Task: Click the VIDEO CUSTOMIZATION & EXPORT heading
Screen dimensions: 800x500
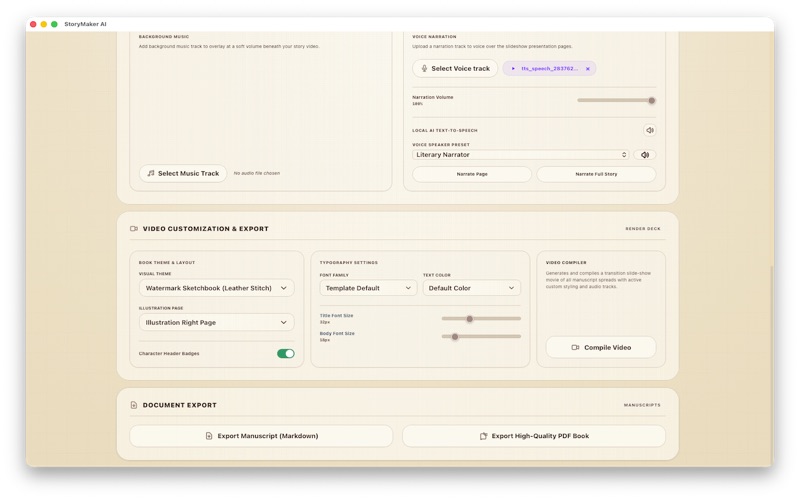Action: [x=206, y=229]
